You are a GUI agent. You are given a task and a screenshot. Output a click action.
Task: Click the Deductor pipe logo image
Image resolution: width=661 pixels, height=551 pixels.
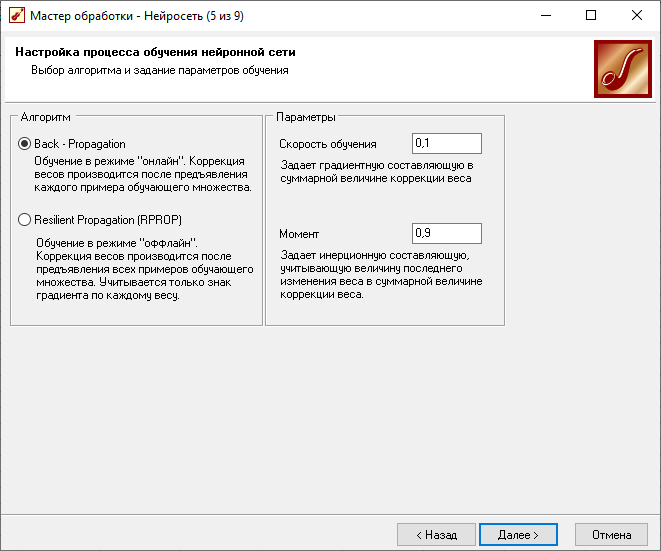pos(623,69)
